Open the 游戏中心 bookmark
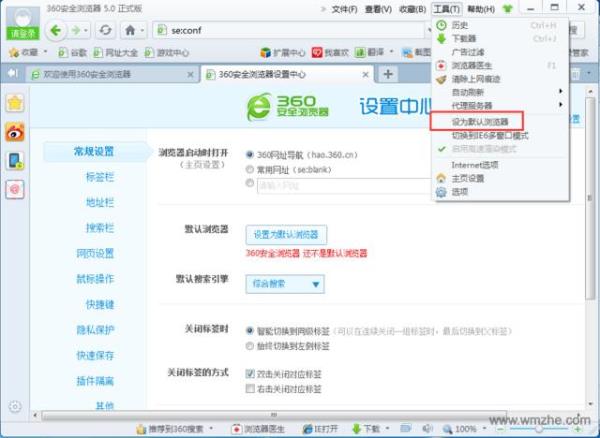The width and height of the screenshot is (600, 438). tap(167, 53)
